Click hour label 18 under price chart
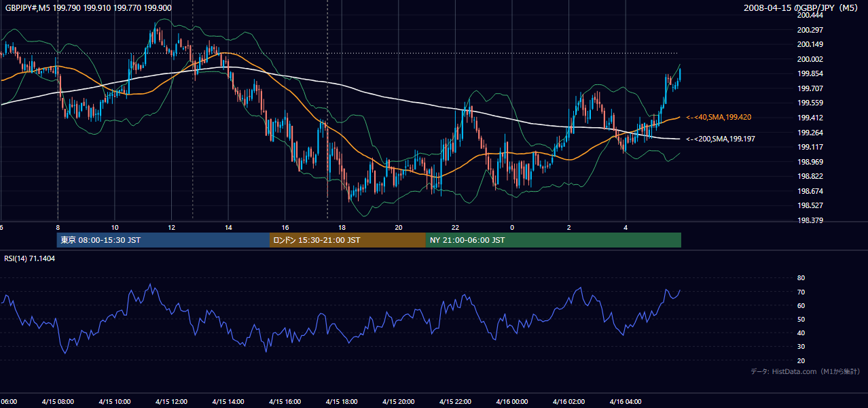Image resolution: width=868 pixels, height=408 pixels. [x=342, y=227]
